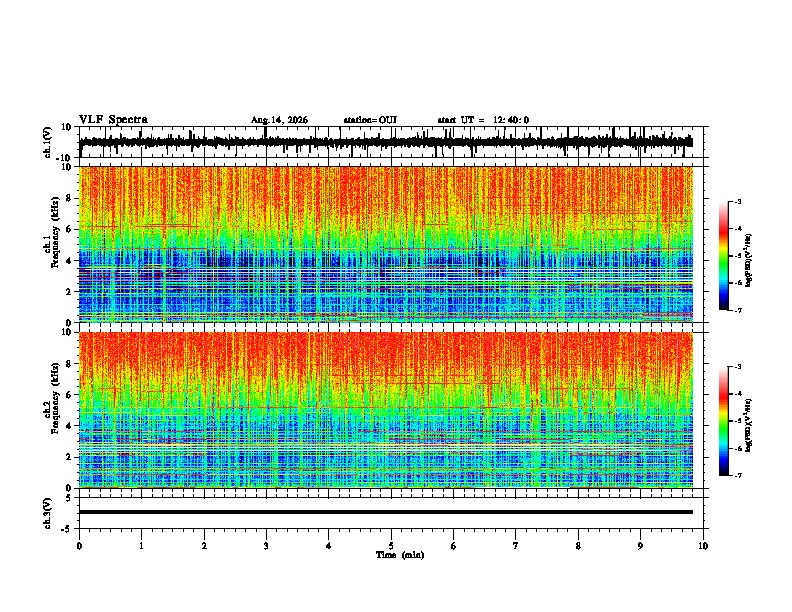Click inside the ch.2 spectrogram panel
The width and height of the screenshot is (792, 612).
point(385,410)
